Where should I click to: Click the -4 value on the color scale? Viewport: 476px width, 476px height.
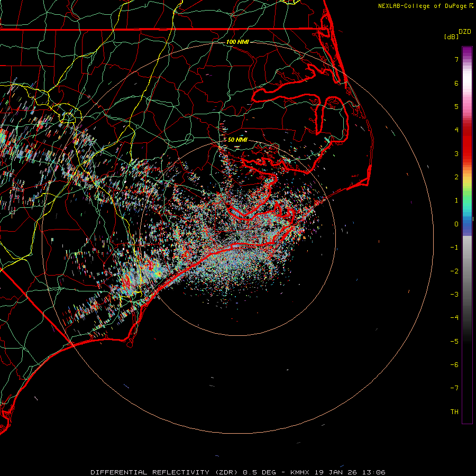(454, 318)
